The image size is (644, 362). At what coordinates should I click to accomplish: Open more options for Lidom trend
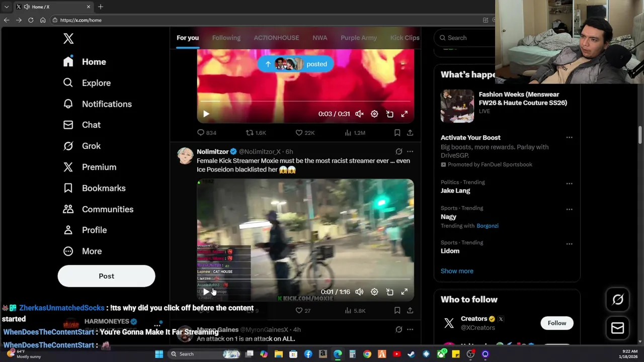(x=569, y=244)
